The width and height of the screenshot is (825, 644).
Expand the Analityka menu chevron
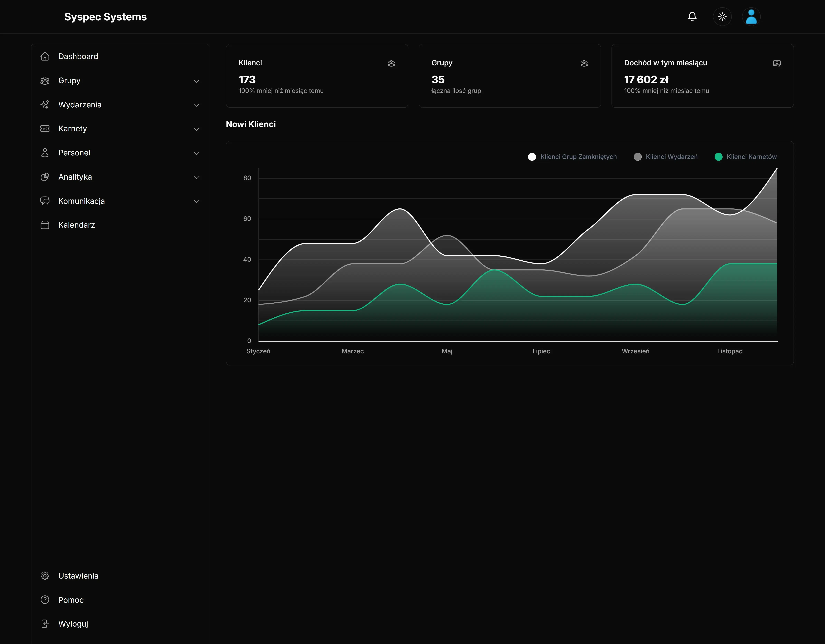click(x=196, y=177)
